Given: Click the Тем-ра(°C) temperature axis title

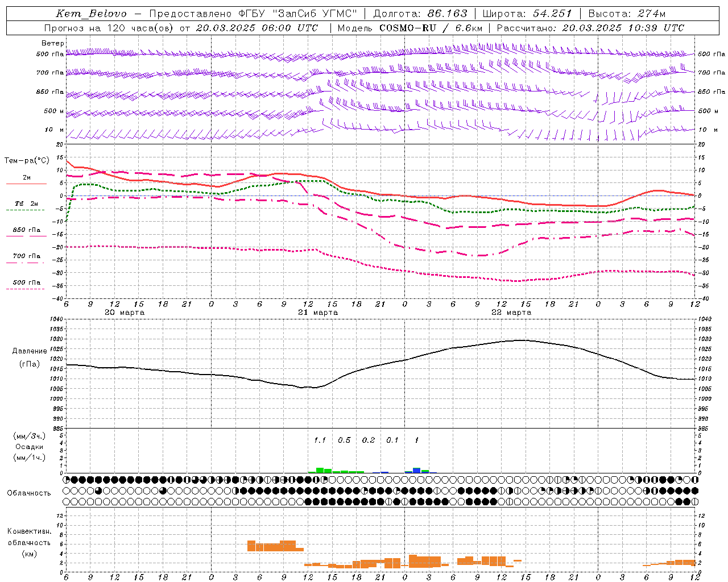Looking at the screenshot, I should (27, 161).
